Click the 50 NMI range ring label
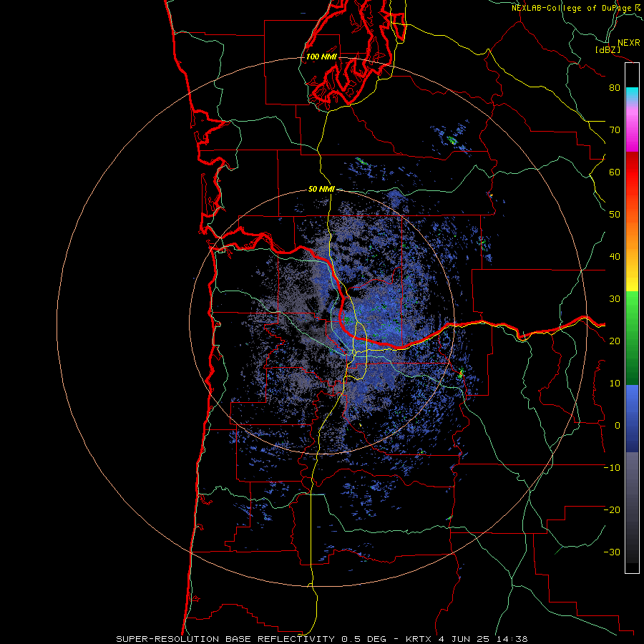 coord(321,190)
